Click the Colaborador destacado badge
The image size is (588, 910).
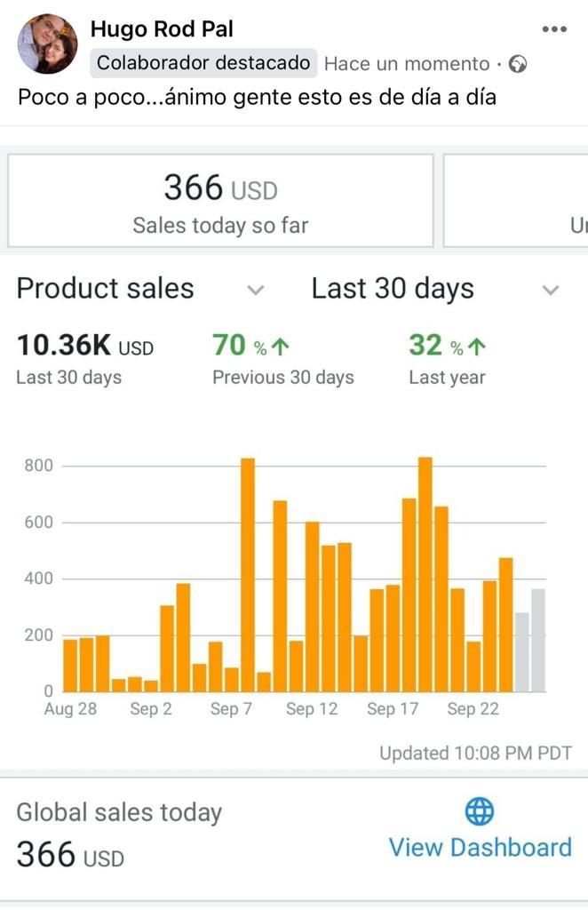204,63
